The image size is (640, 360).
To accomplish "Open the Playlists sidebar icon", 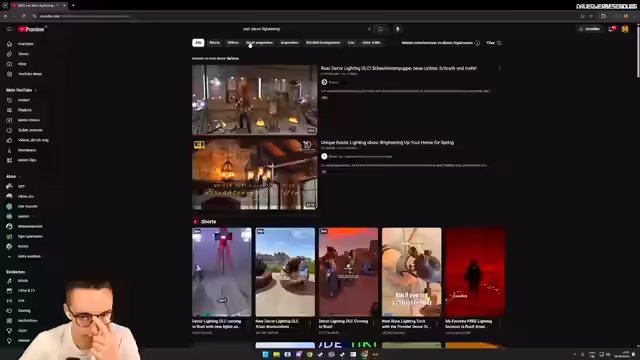I will tap(9, 110).
